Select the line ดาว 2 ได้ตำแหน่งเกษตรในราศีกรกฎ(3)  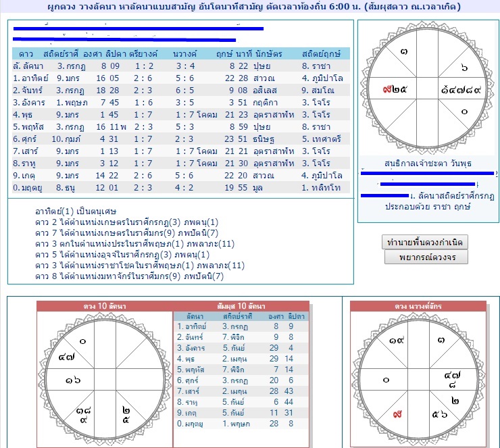pyautogui.click(x=126, y=222)
